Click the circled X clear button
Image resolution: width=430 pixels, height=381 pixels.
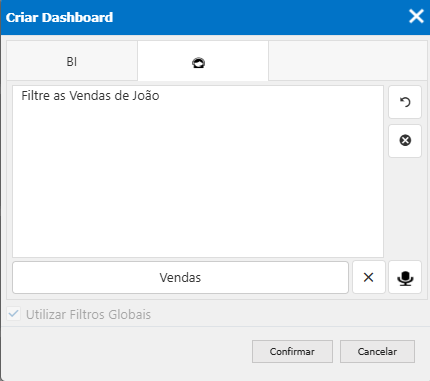click(405, 141)
